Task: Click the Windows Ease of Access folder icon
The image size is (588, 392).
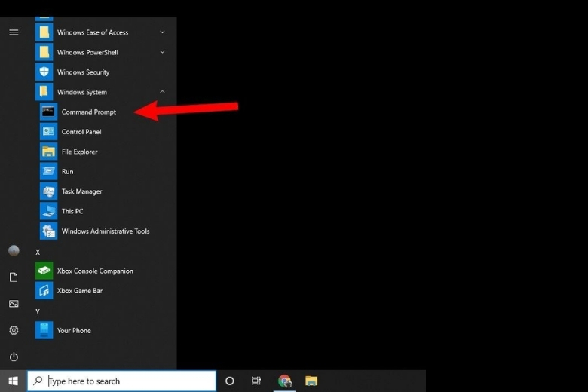Action: tap(44, 32)
